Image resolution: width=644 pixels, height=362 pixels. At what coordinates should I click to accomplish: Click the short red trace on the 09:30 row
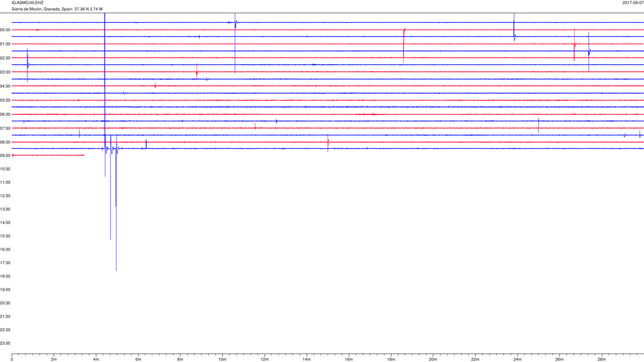point(48,155)
